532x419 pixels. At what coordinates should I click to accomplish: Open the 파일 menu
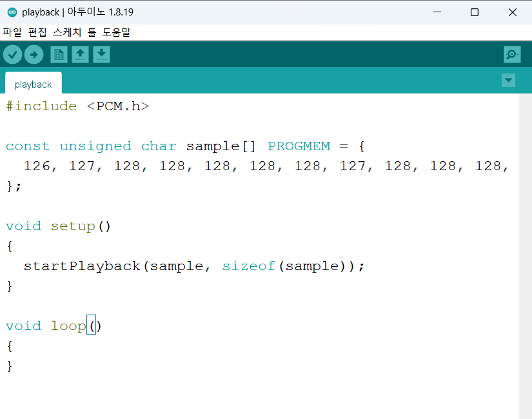pyautogui.click(x=12, y=32)
